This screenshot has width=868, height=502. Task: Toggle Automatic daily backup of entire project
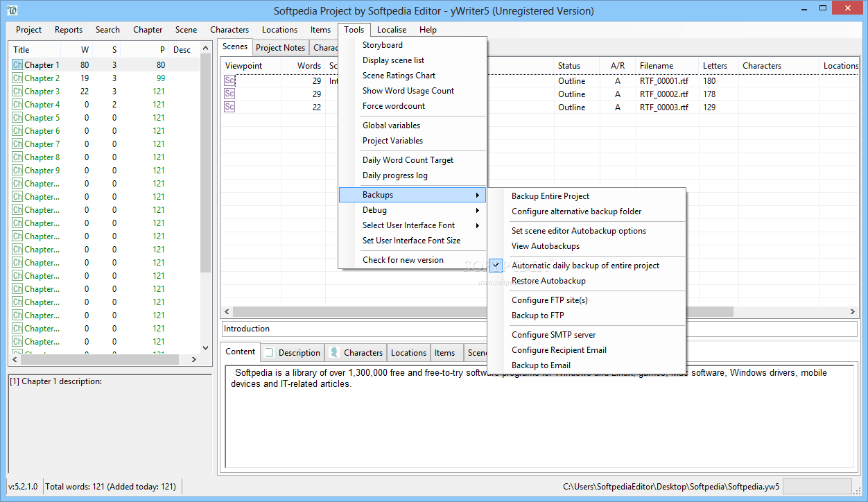coord(585,266)
